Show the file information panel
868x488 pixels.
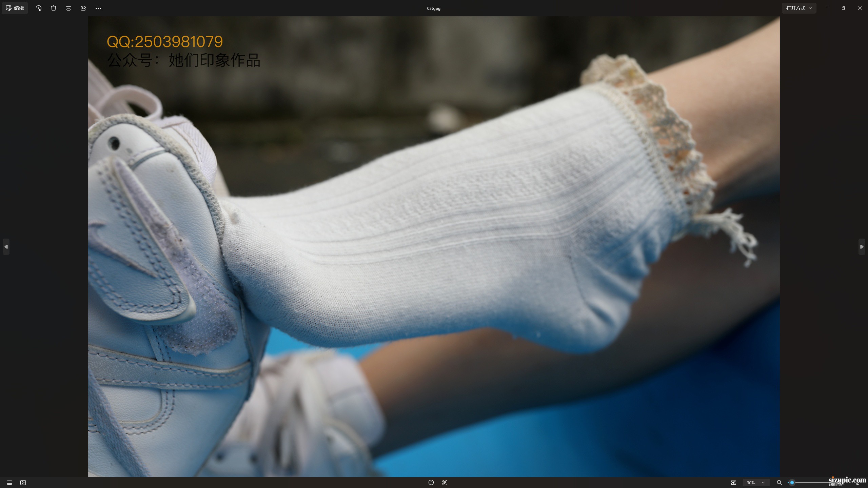point(431,483)
